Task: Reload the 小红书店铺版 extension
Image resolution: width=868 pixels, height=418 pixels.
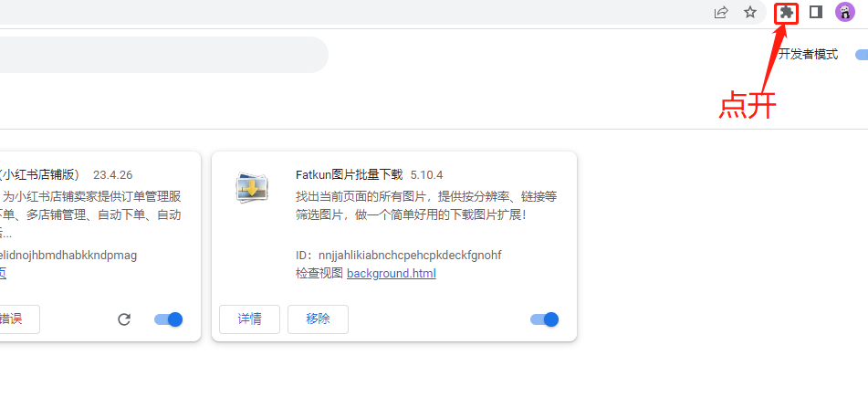Action: tap(124, 319)
